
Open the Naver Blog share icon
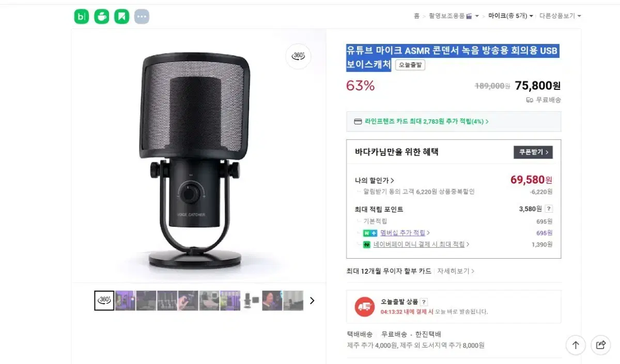point(81,16)
